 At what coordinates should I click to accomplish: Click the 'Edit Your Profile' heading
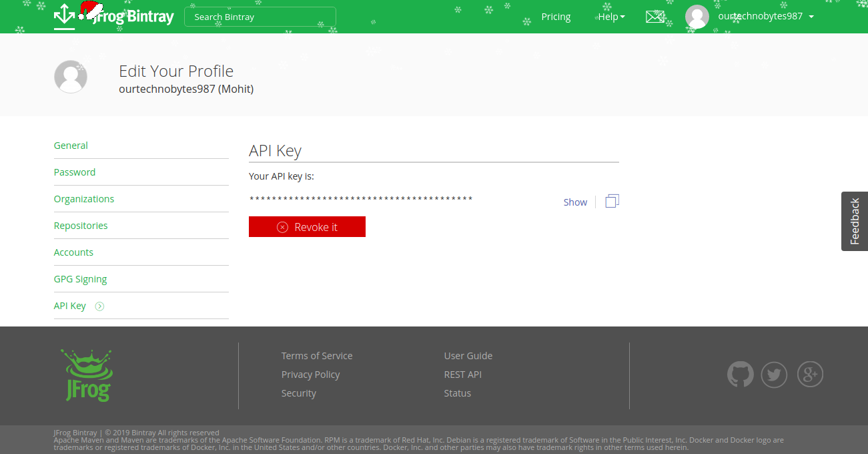(x=176, y=71)
